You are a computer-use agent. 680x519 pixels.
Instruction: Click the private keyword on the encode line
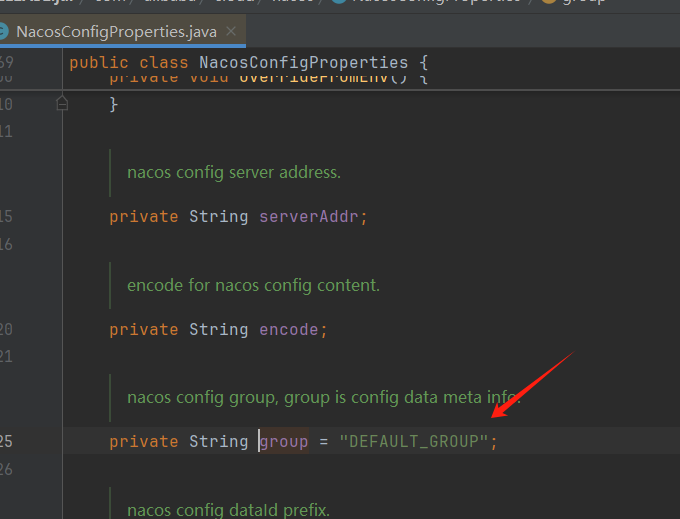[144, 330]
